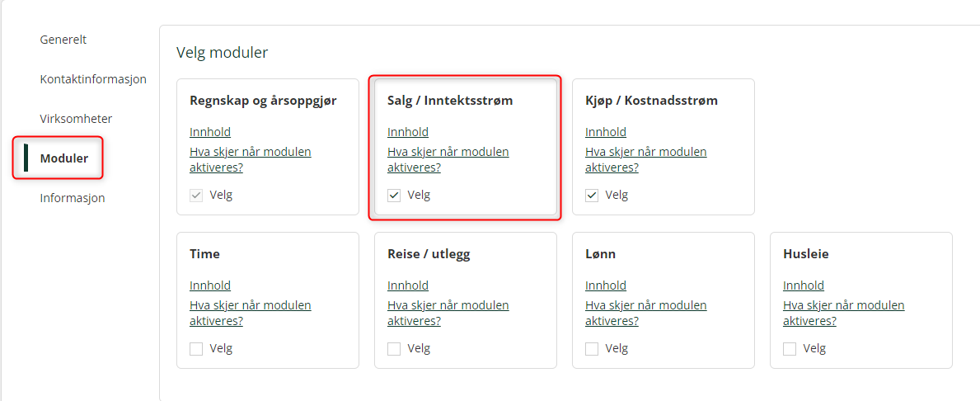
Task: Uncheck Velg for Salg / Inntektsstrøm
Action: [x=394, y=196]
